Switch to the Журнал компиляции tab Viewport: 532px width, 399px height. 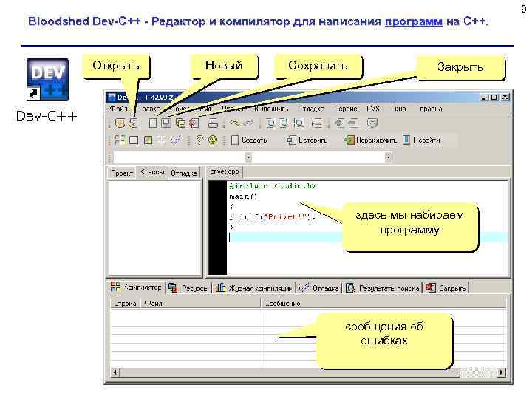tap(253, 288)
